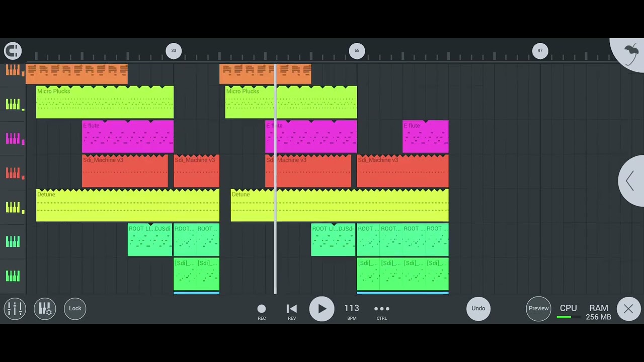View the CPU usage meter

(569, 312)
